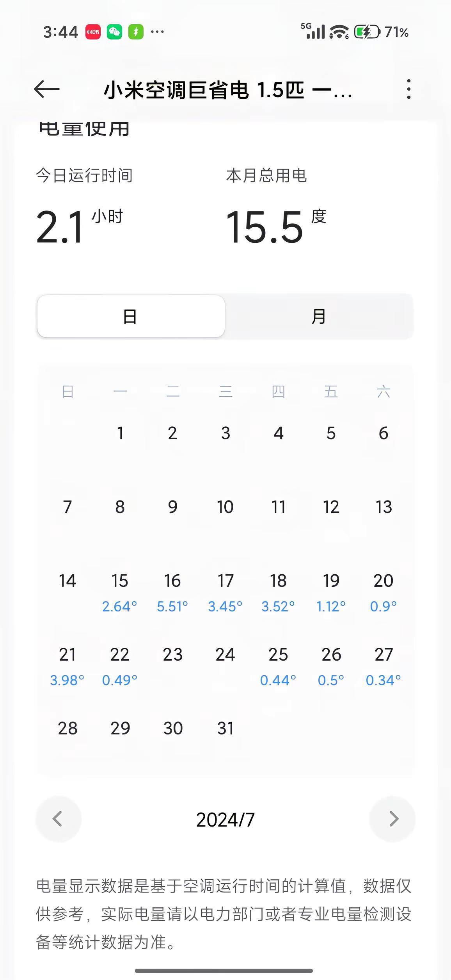Viewport: 451px width, 980px height.
Task: Go to previous month with left chevron
Action: pos(58,819)
